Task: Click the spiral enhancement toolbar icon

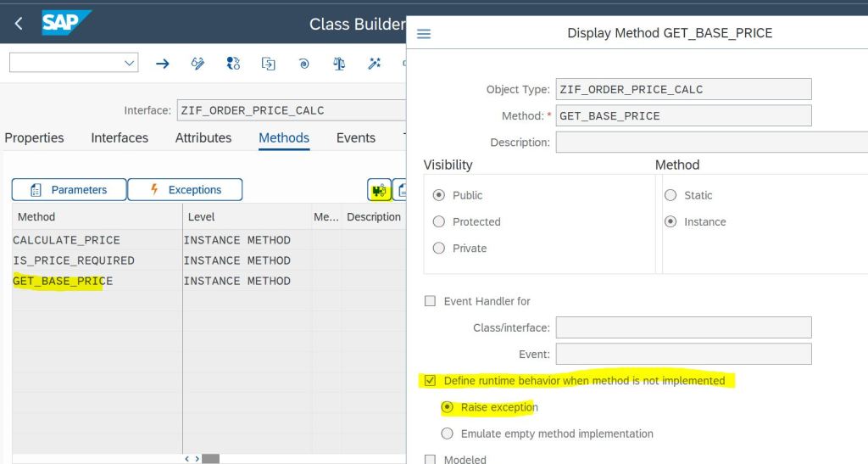Action: tap(304, 64)
